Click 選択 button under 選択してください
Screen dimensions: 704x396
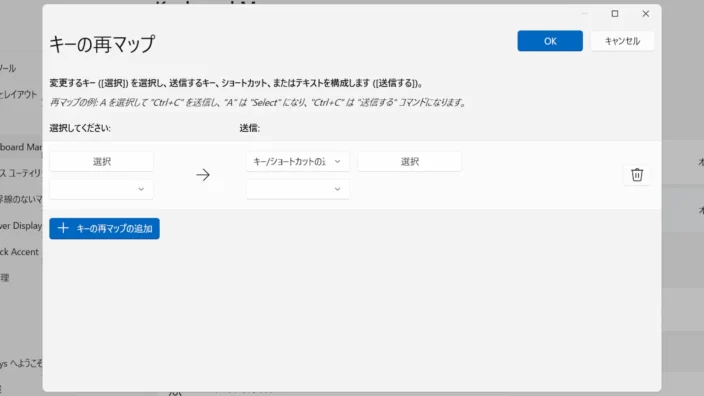tap(101, 162)
